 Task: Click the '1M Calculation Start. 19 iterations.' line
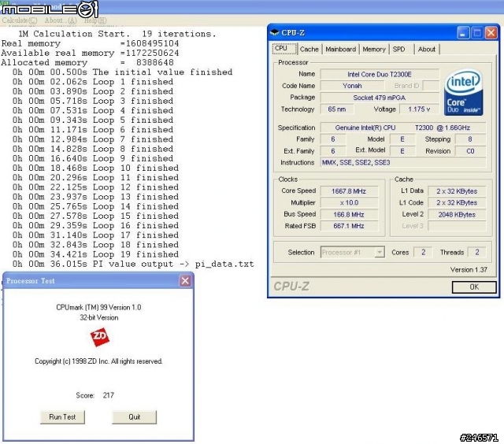click(x=117, y=34)
